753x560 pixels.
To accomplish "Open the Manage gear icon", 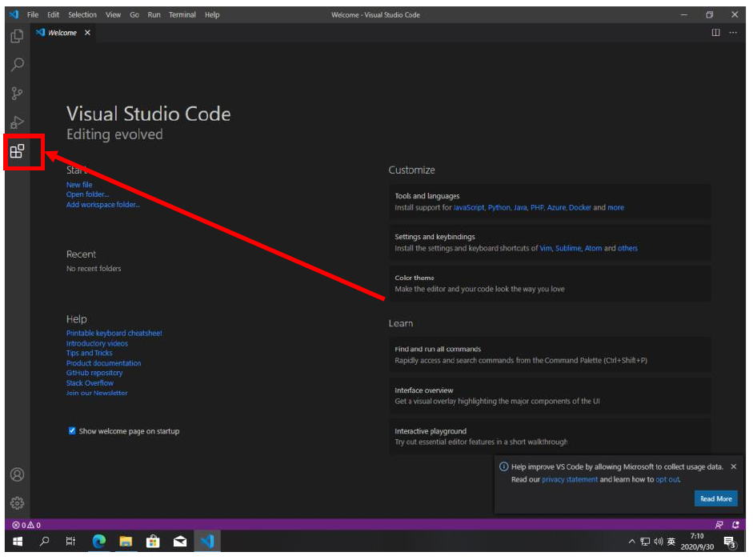I will tap(17, 503).
